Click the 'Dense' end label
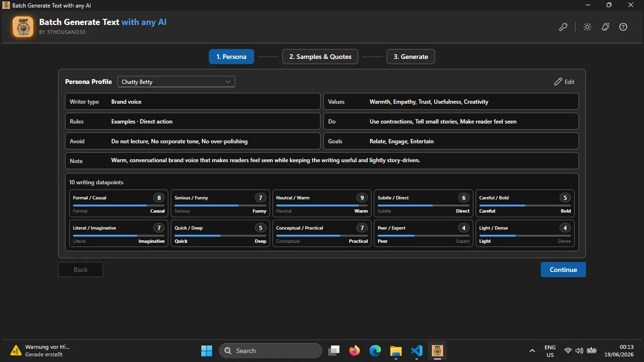Image resolution: width=644 pixels, height=362 pixels. click(x=564, y=241)
